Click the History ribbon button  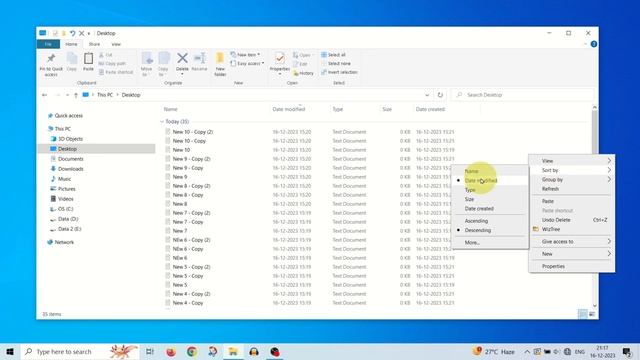click(x=303, y=73)
